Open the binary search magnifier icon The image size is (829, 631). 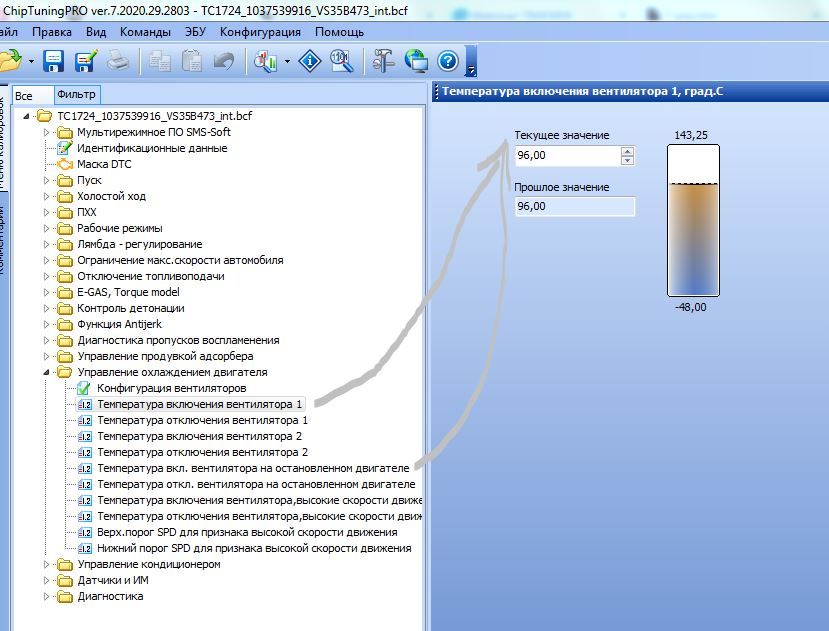342,61
